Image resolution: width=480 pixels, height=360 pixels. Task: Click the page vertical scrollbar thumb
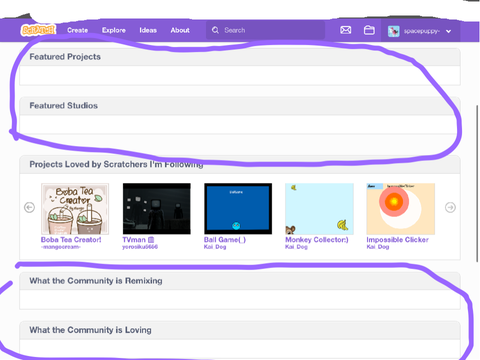click(x=477, y=183)
